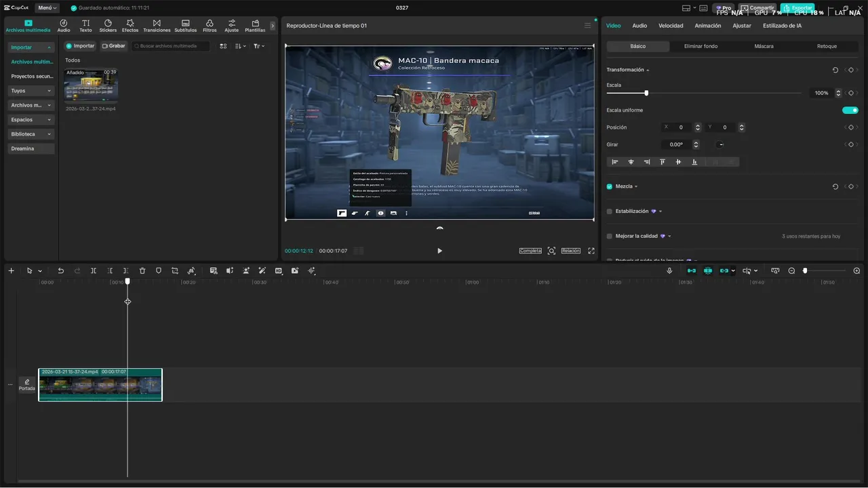Uncheck the Mezcla checkbox
The image size is (868, 488).
click(610, 186)
